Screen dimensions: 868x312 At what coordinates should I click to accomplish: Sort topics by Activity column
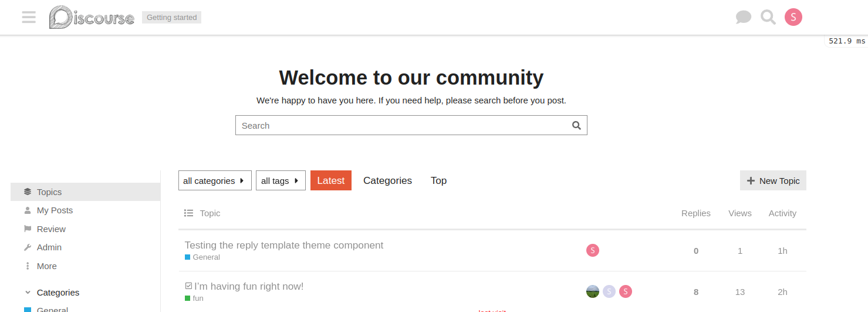click(x=782, y=213)
